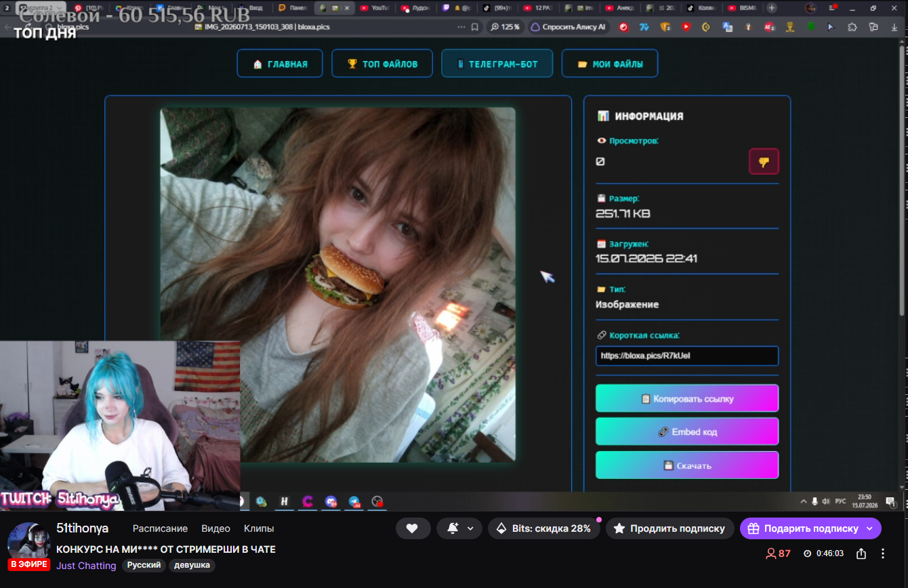This screenshot has height=588, width=908.
Task: Open Мои файлы section
Action: pyautogui.click(x=610, y=64)
